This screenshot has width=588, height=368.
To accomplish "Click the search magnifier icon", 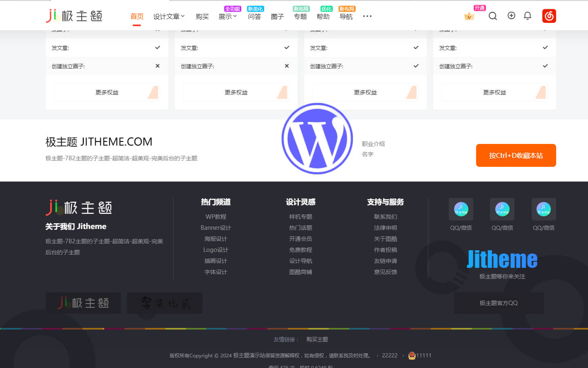I will point(493,16).
